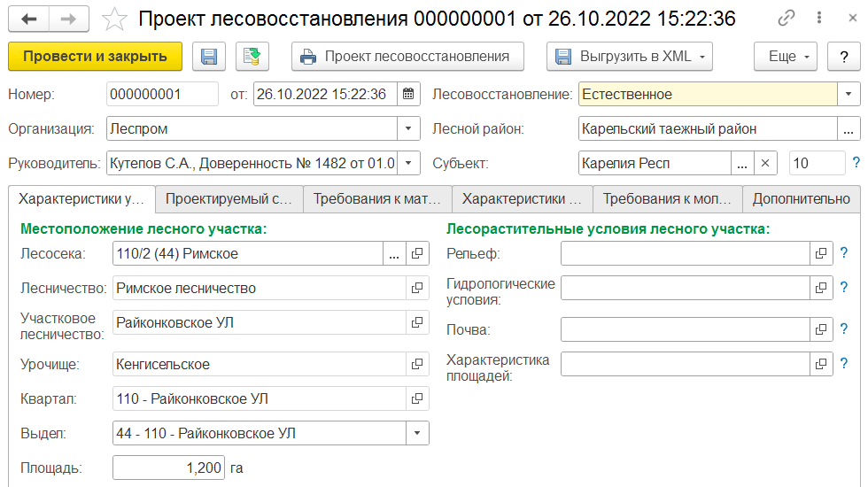
Task: Open Характеристика площадей value icon
Action: click(x=822, y=364)
